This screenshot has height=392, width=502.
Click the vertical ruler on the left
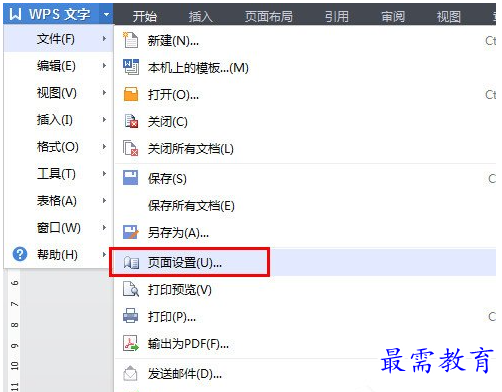(14, 330)
